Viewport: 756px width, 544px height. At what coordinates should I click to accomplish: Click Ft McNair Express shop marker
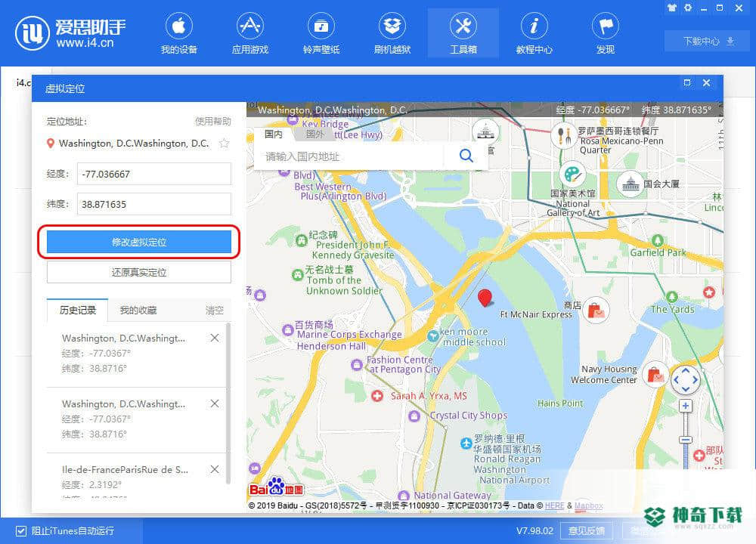click(596, 310)
